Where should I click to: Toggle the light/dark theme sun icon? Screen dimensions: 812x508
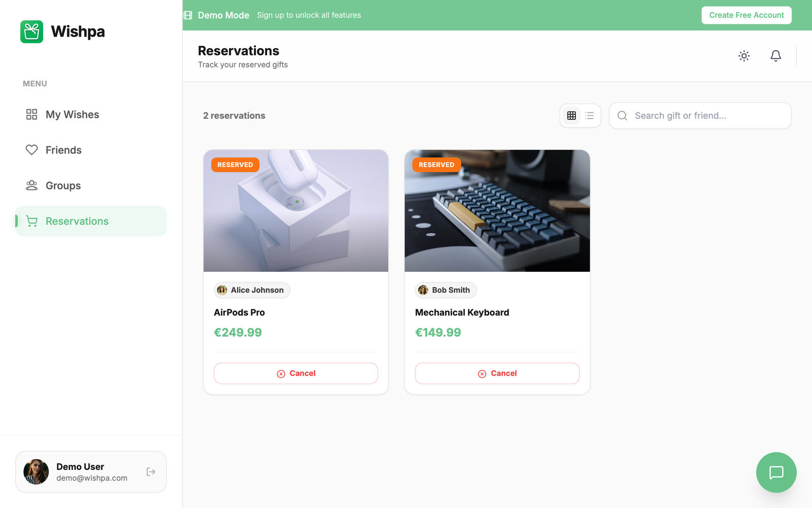[x=744, y=56]
